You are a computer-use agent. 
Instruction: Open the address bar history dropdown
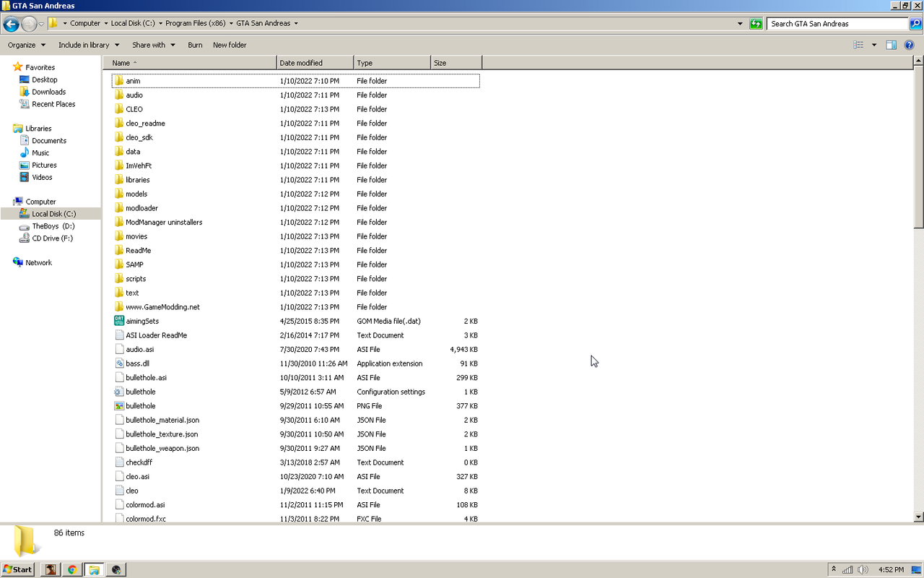[x=740, y=24]
